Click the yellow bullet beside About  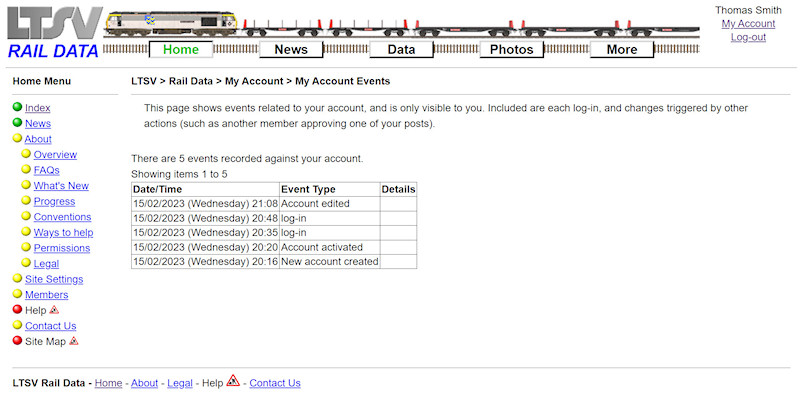click(x=17, y=139)
